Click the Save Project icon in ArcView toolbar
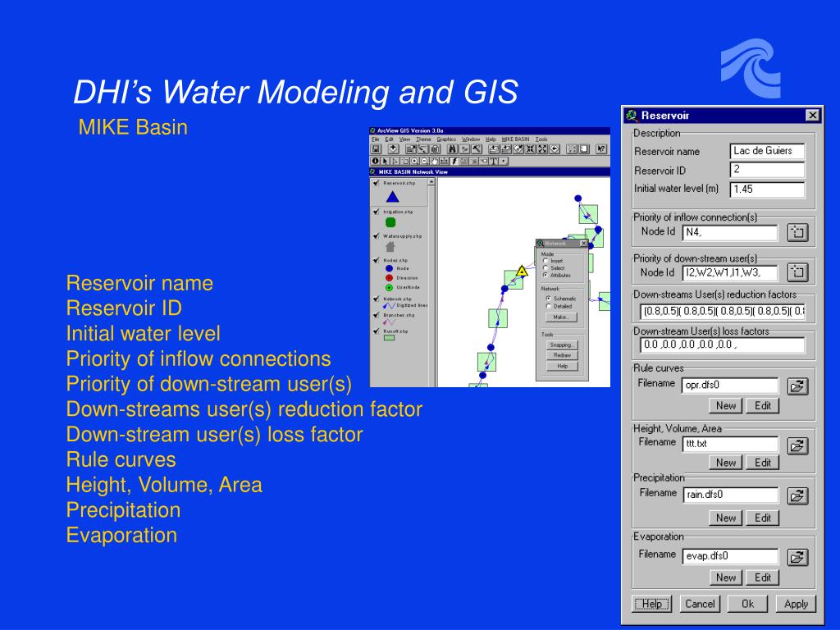 point(376,149)
